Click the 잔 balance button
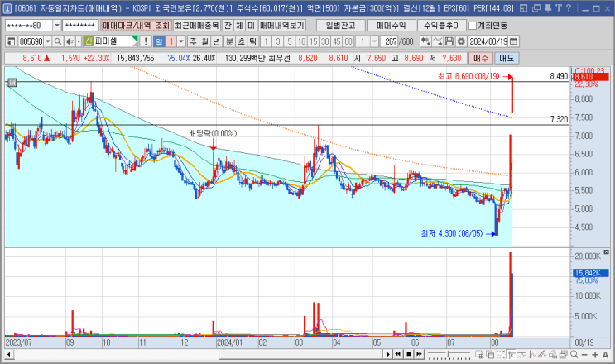 point(228,26)
